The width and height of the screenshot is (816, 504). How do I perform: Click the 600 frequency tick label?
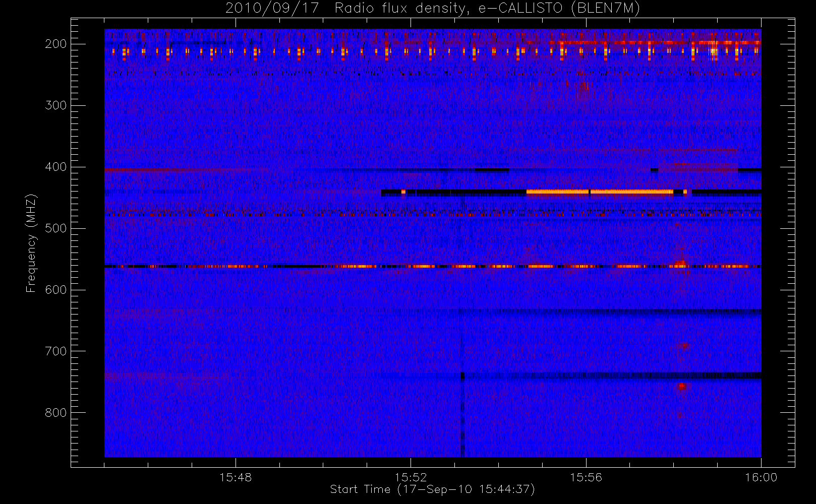pos(56,290)
